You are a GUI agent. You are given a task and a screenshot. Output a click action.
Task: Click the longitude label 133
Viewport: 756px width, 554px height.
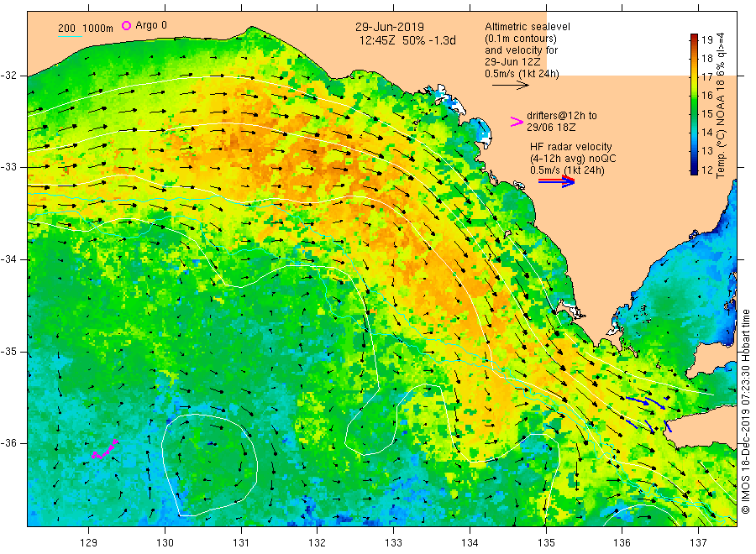tap(393, 543)
